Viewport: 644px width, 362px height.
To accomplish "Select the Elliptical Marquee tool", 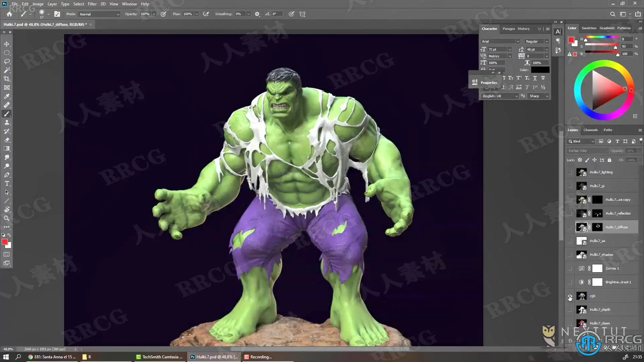I will [7, 53].
